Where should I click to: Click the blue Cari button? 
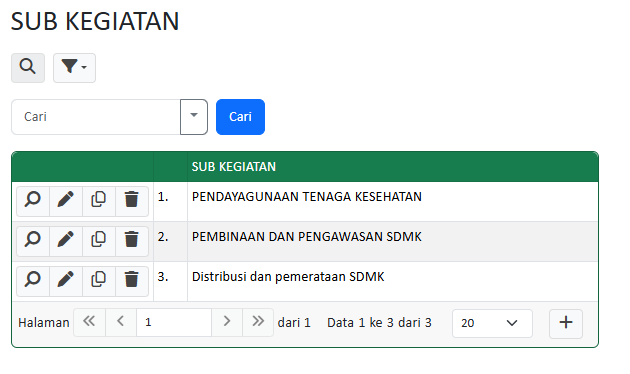pos(240,117)
